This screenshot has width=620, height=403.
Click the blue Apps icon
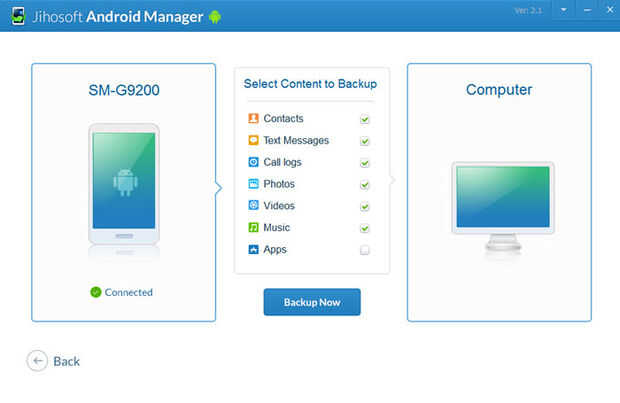253,249
